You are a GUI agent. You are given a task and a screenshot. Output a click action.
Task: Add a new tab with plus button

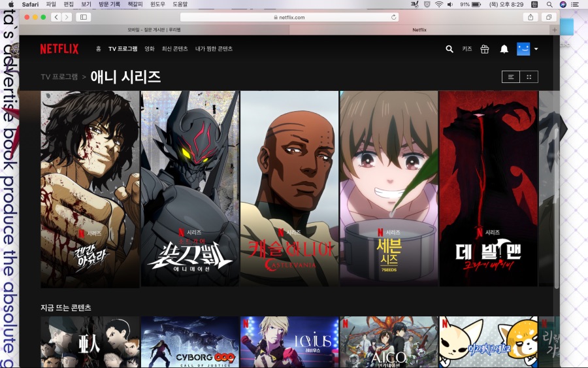(555, 29)
